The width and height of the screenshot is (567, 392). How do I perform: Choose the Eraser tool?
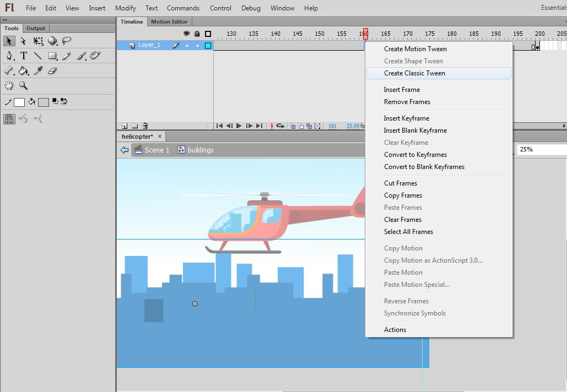(x=52, y=70)
